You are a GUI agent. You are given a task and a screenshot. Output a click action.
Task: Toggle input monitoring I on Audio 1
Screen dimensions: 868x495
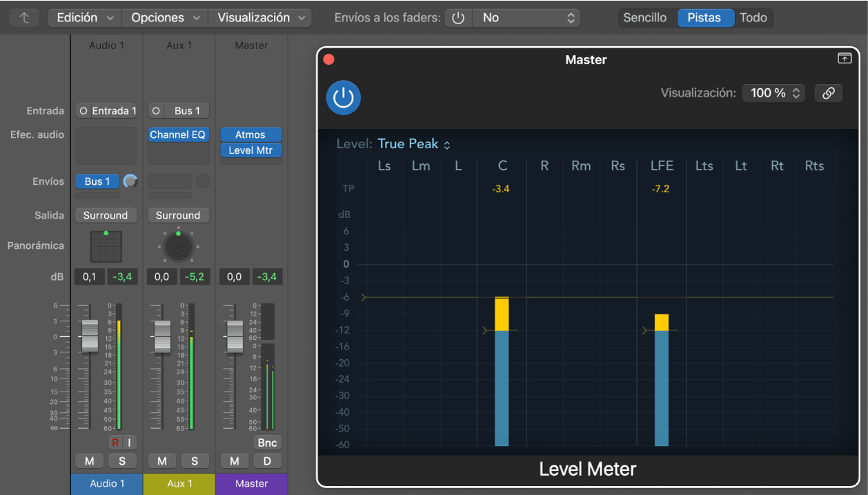tap(130, 443)
